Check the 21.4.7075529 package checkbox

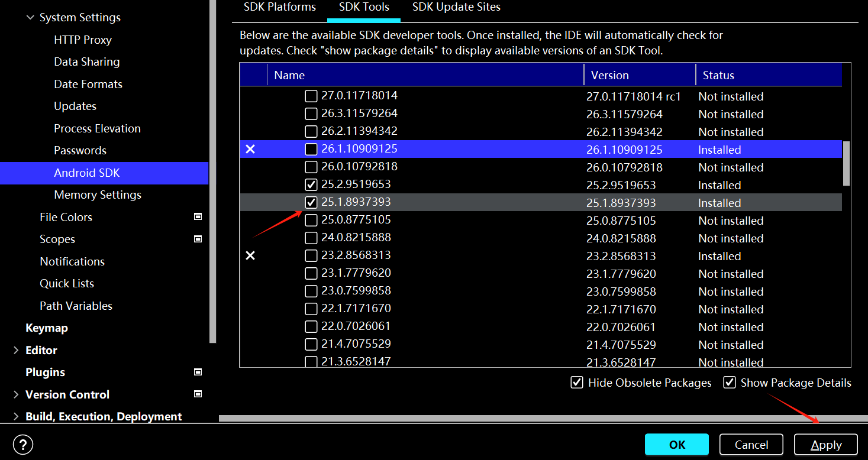(311, 344)
